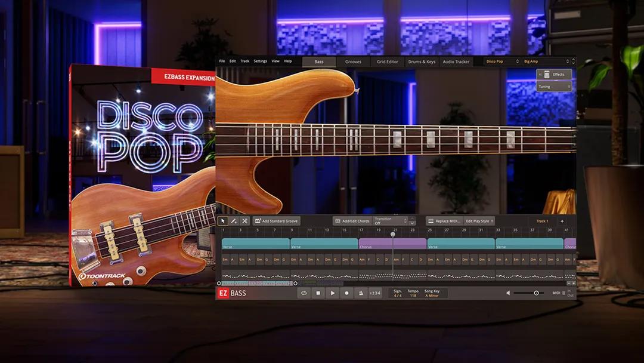
Task: Select the pencil edit tool
Action: point(233,221)
